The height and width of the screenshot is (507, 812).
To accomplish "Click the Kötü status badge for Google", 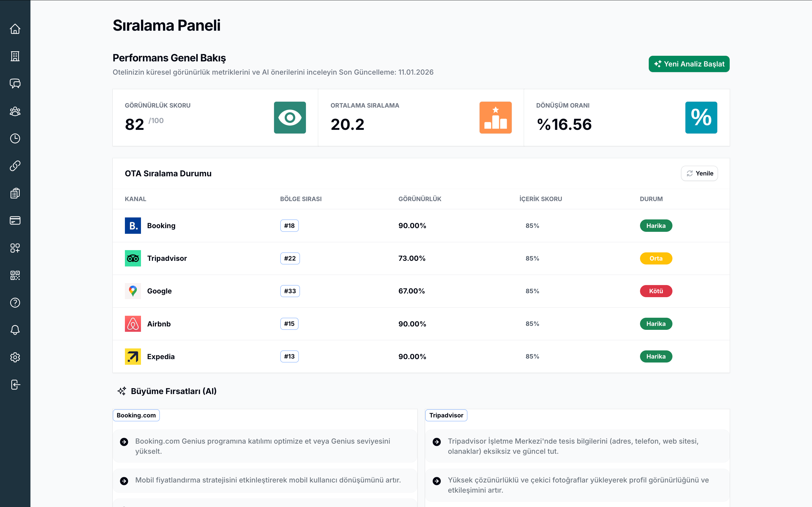I will (x=656, y=291).
